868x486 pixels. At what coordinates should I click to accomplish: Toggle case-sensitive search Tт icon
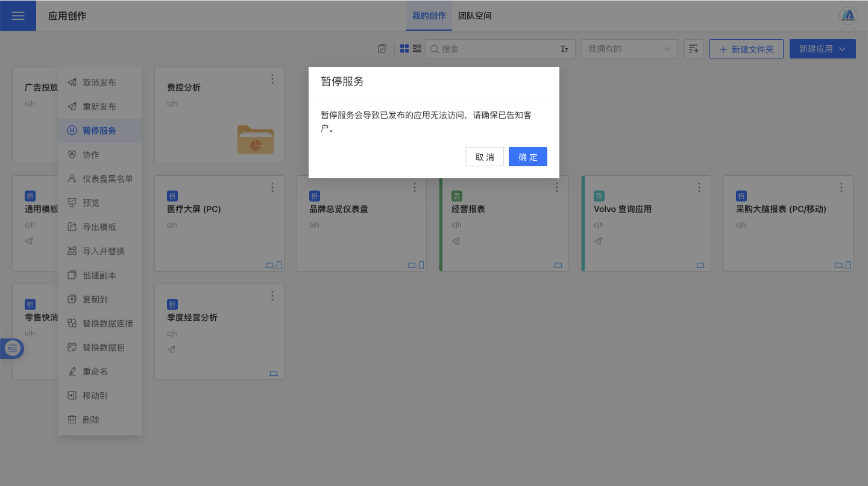pyautogui.click(x=564, y=49)
